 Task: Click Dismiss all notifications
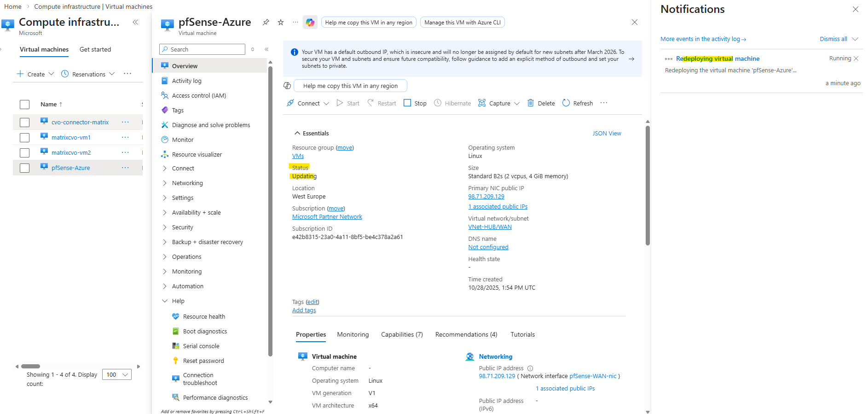[x=833, y=39]
